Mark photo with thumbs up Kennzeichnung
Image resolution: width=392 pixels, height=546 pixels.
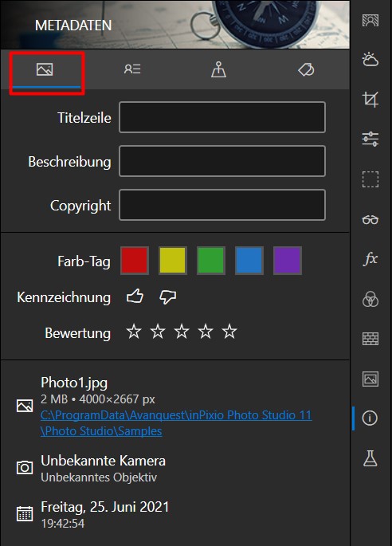click(135, 297)
